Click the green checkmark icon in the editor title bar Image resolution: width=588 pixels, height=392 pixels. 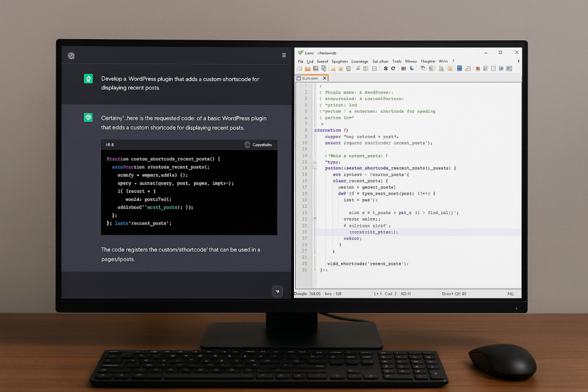coord(300,52)
